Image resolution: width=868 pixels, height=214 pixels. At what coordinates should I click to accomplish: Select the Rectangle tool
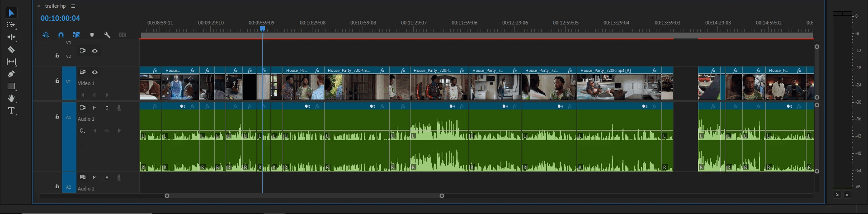pyautogui.click(x=11, y=86)
